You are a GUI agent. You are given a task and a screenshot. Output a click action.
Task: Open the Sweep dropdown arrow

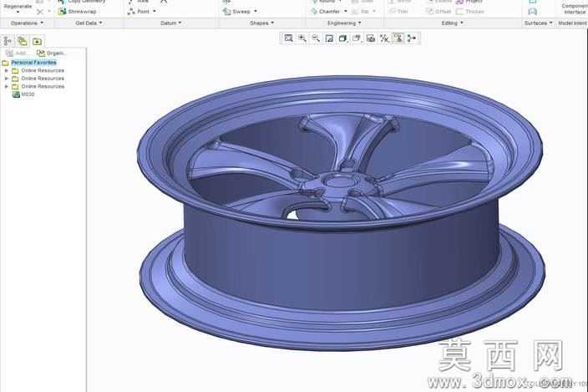(x=256, y=12)
